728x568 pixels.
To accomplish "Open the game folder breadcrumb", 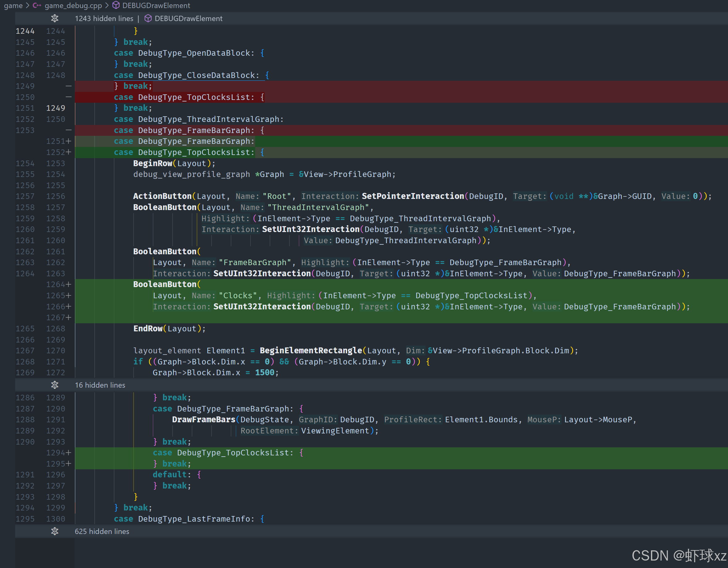I will pyautogui.click(x=13, y=5).
